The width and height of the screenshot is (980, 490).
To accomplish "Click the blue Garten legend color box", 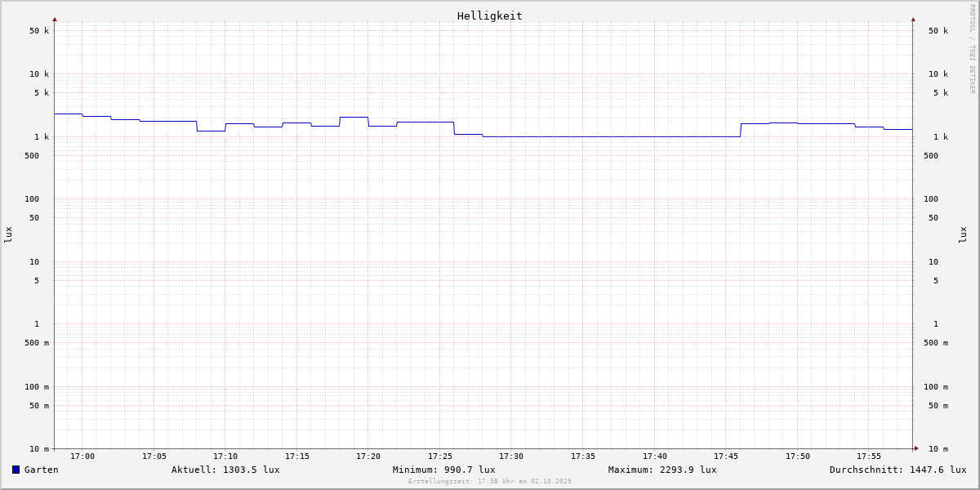I will 16,470.
